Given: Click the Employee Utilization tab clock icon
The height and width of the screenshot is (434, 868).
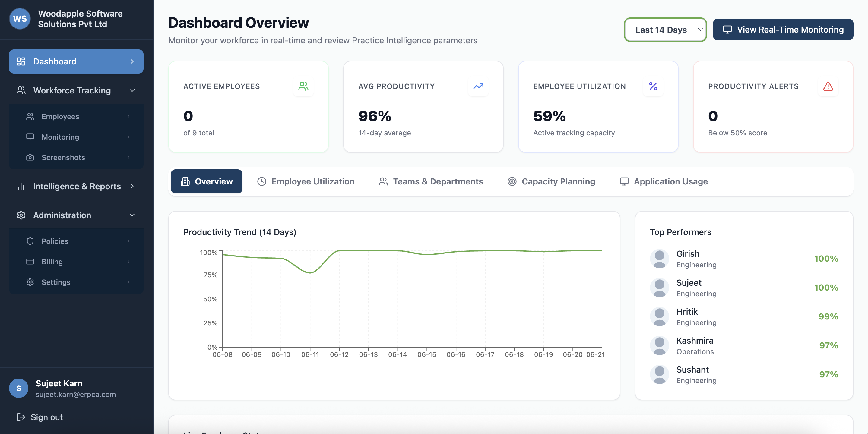Looking at the screenshot, I should point(261,181).
